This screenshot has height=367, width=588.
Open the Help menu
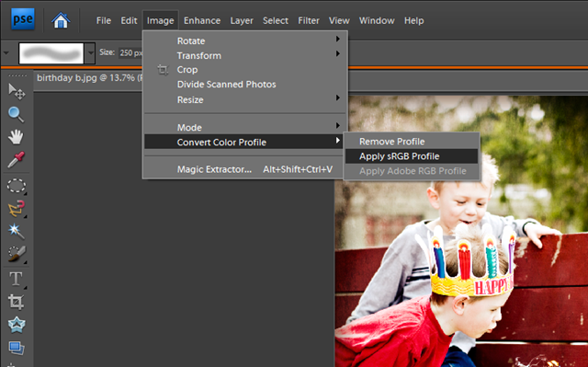coord(413,20)
